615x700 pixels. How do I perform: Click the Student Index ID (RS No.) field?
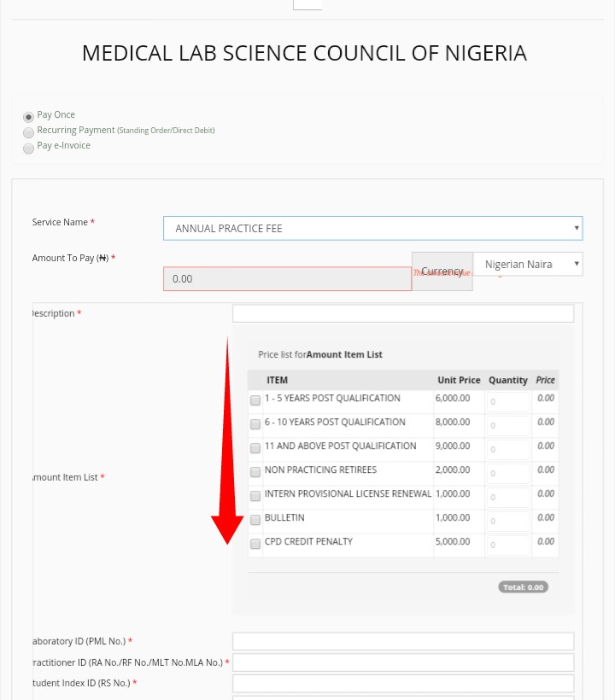coord(403,684)
